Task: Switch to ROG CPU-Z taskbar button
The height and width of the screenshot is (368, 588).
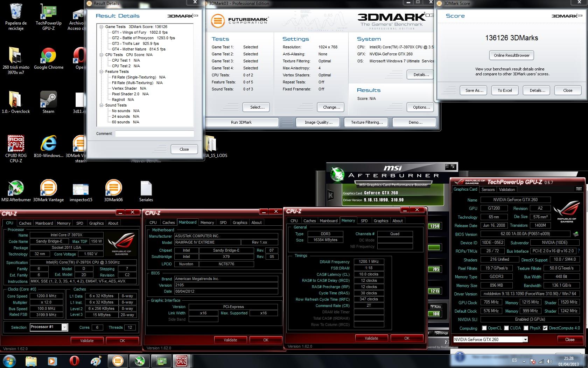Action: pos(182,361)
